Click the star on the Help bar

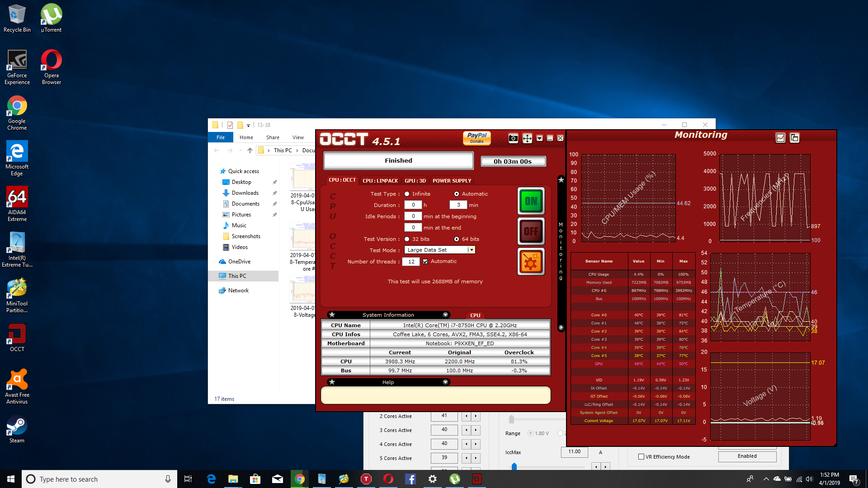coord(332,382)
